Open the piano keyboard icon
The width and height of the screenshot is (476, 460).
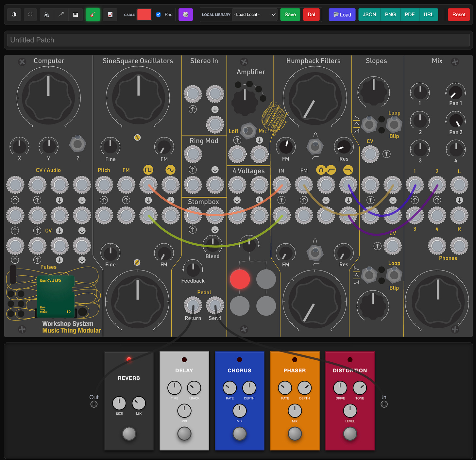tap(76, 15)
